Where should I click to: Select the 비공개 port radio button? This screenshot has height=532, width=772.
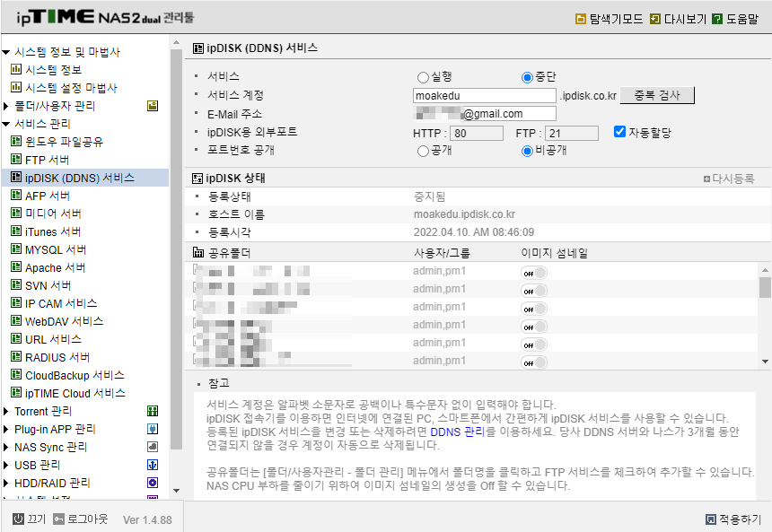(x=527, y=151)
